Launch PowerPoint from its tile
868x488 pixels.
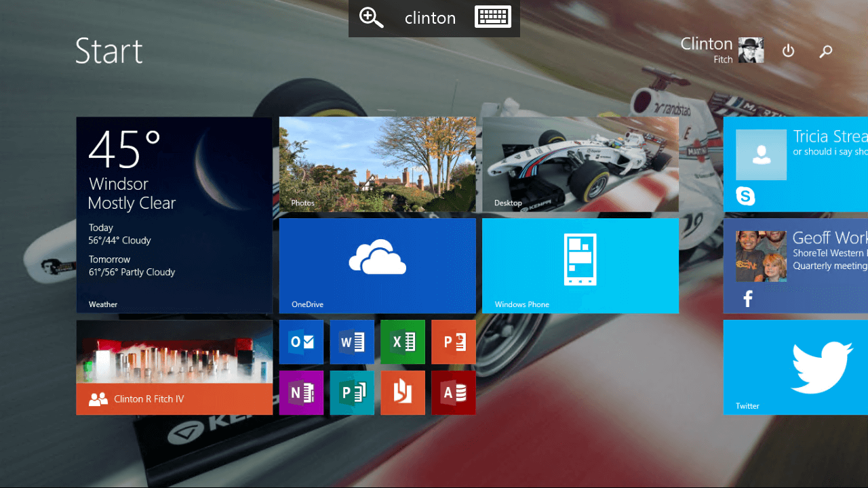coord(454,342)
